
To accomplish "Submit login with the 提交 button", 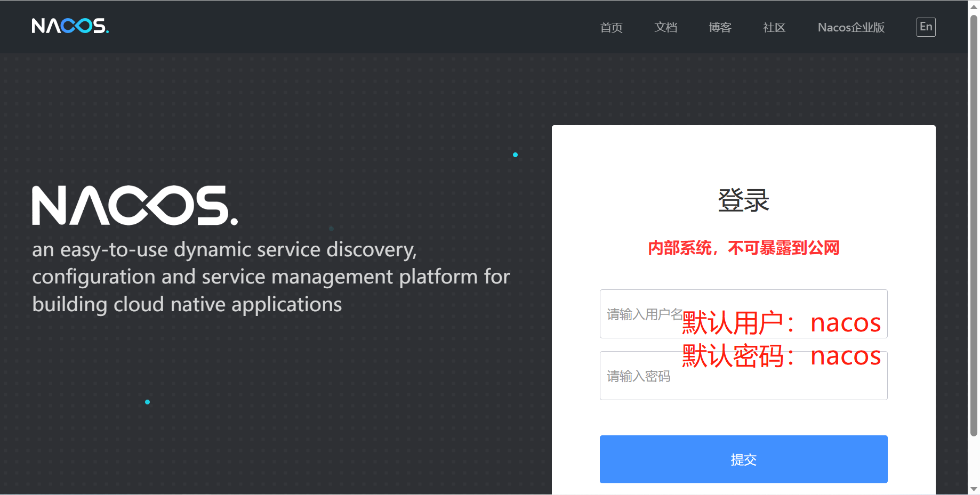I will click(743, 459).
